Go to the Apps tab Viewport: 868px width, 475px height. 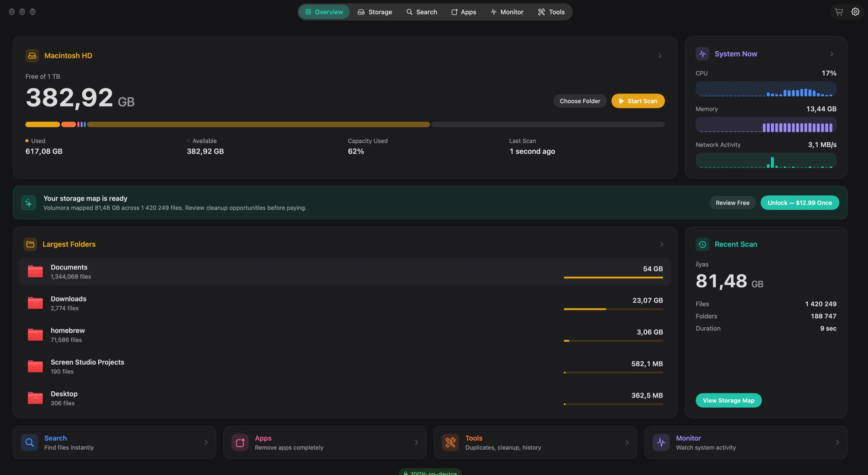pyautogui.click(x=464, y=12)
